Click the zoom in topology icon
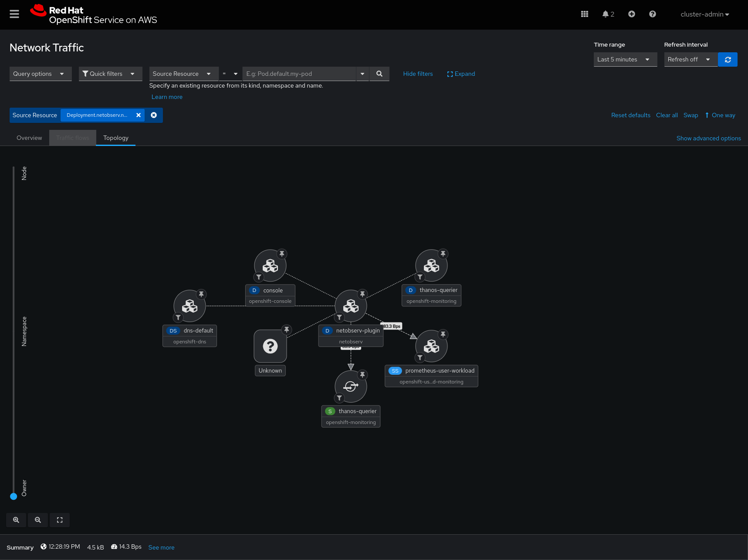This screenshot has width=748, height=560. click(x=16, y=520)
